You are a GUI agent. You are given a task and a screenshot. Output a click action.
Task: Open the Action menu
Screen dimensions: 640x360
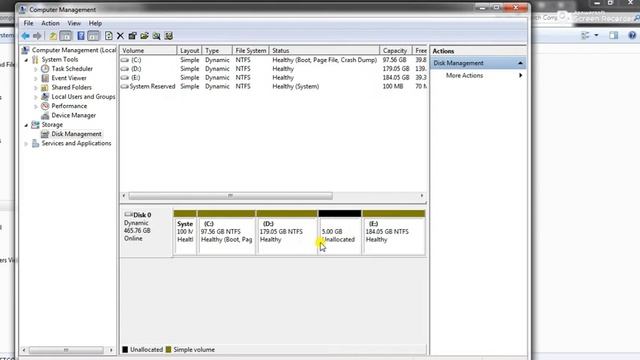click(50, 23)
